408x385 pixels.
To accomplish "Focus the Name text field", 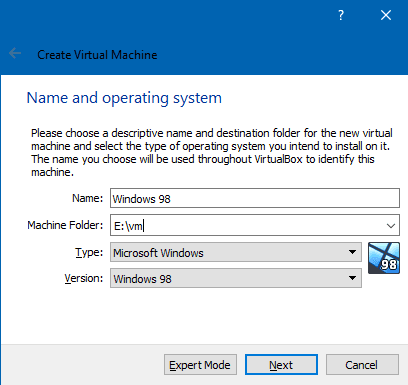I will coord(255,198).
